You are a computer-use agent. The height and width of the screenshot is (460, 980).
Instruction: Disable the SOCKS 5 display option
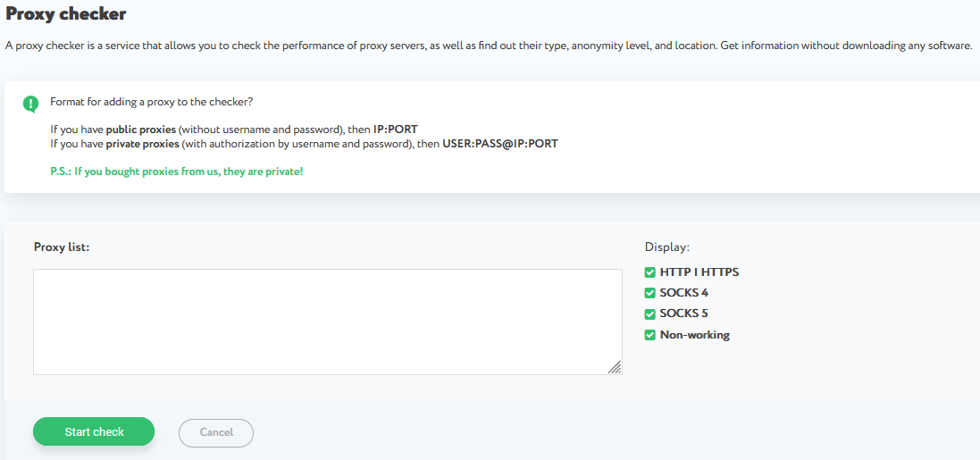coord(649,314)
